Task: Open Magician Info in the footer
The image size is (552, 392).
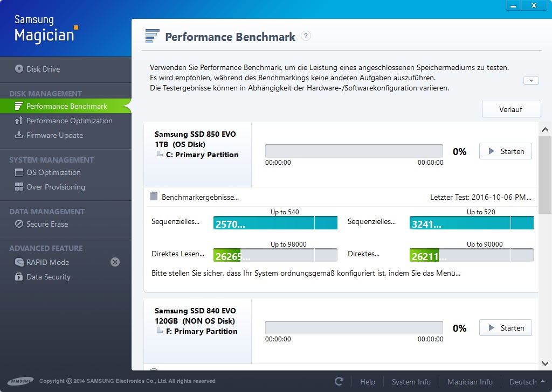Action: 470,382
